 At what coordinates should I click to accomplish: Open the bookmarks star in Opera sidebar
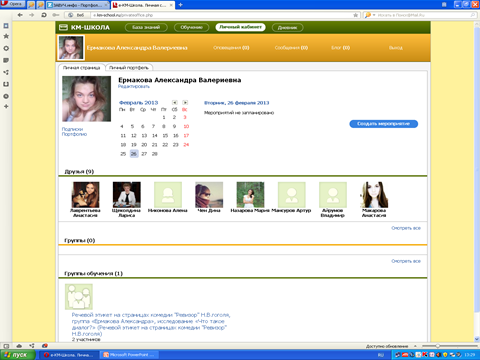6,36
